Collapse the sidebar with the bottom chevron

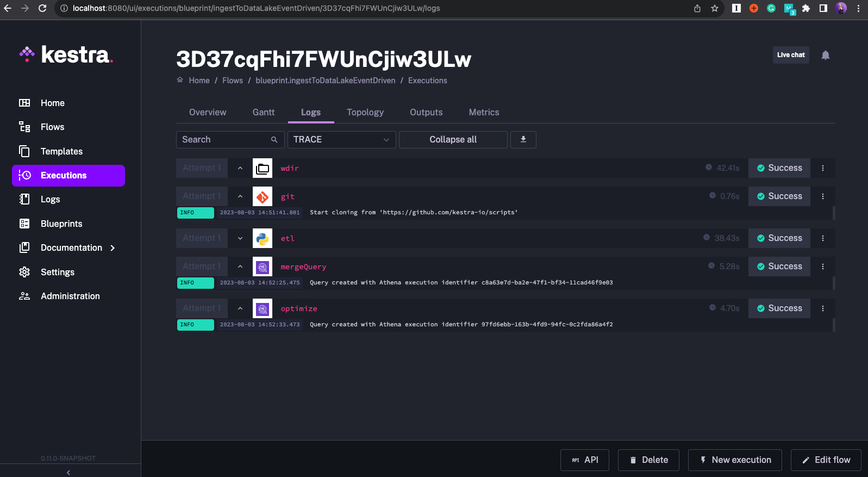click(x=68, y=472)
